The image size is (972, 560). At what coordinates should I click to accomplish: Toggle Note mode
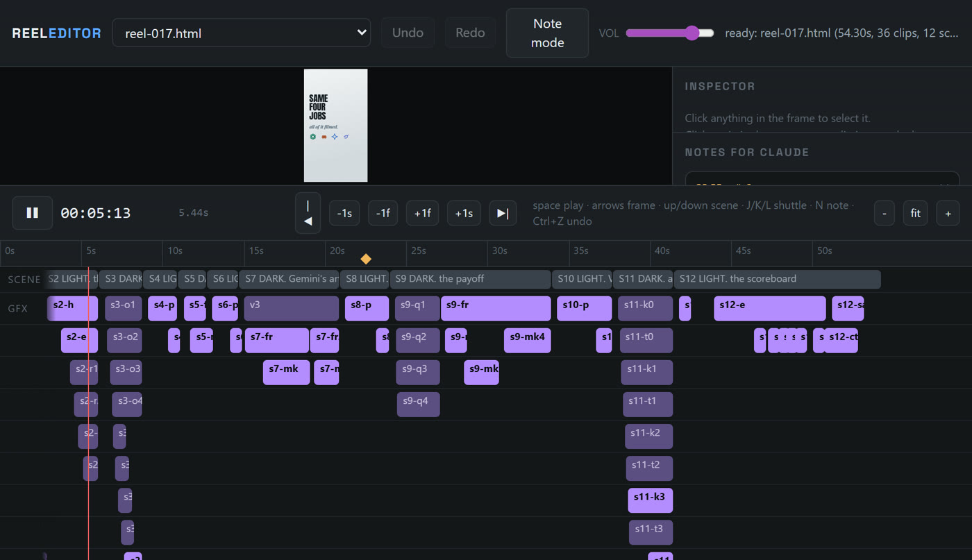coord(547,33)
